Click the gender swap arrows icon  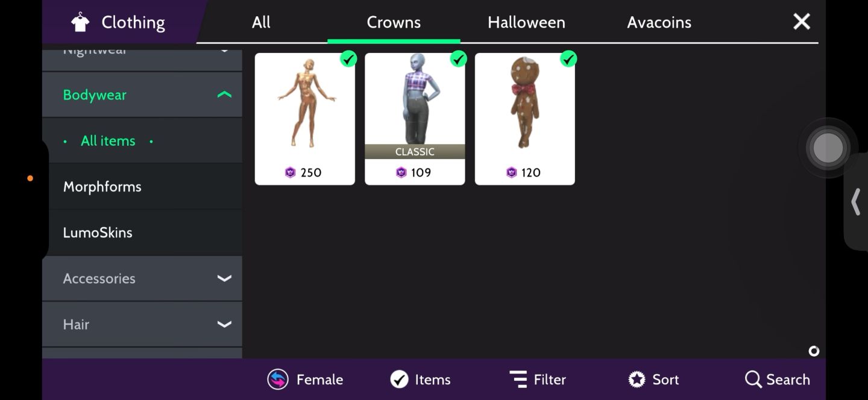point(278,380)
